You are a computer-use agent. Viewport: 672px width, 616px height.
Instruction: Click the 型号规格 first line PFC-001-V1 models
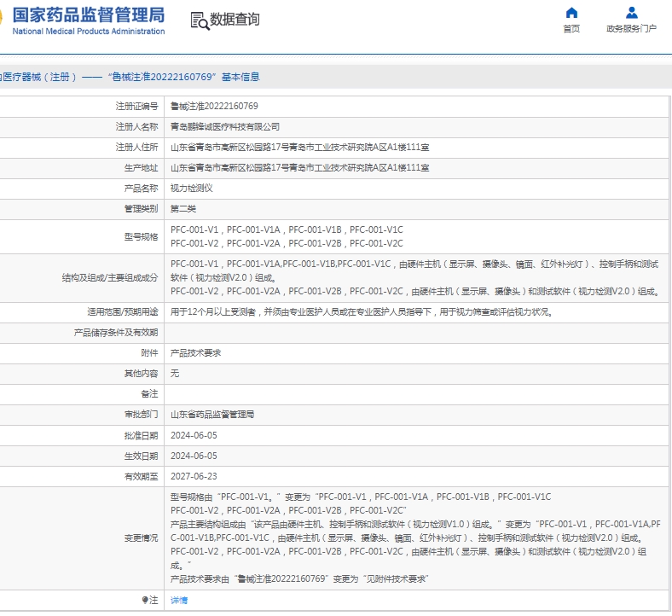click(287, 230)
